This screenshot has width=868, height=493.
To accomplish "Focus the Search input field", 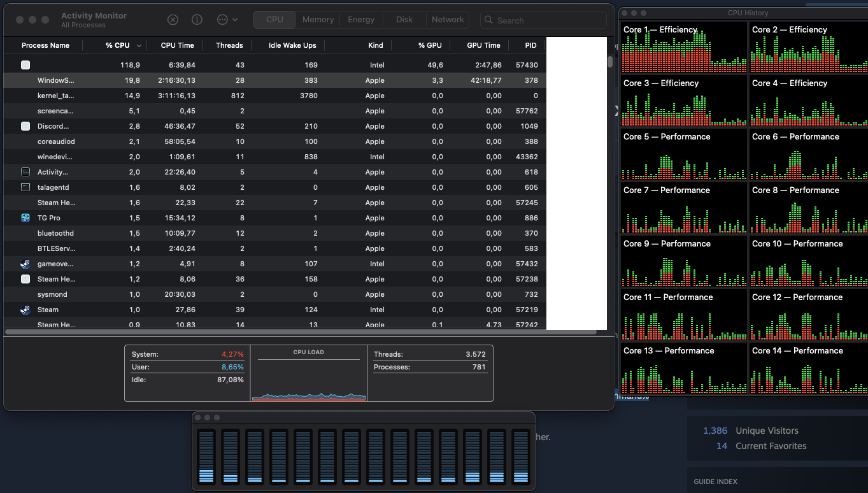I will 548,20.
